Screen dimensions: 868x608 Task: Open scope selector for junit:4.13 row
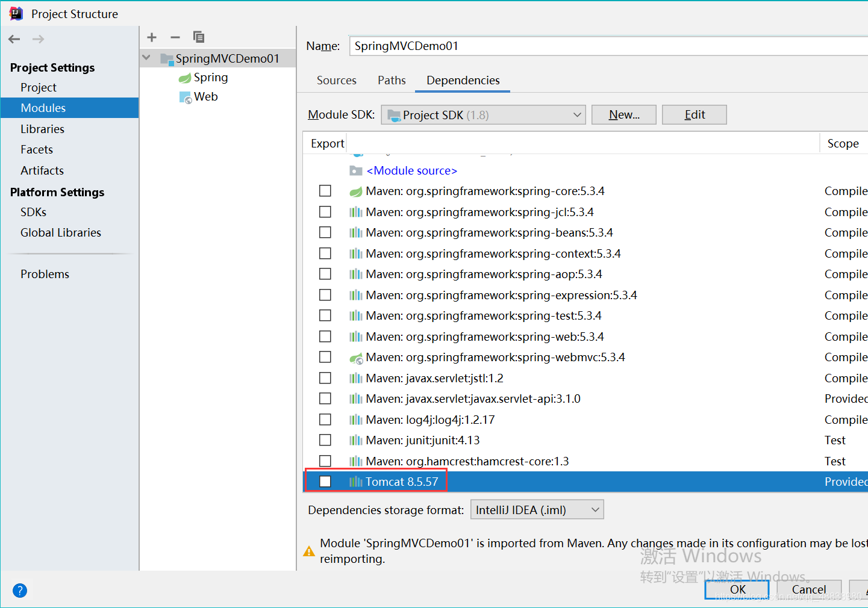(835, 440)
